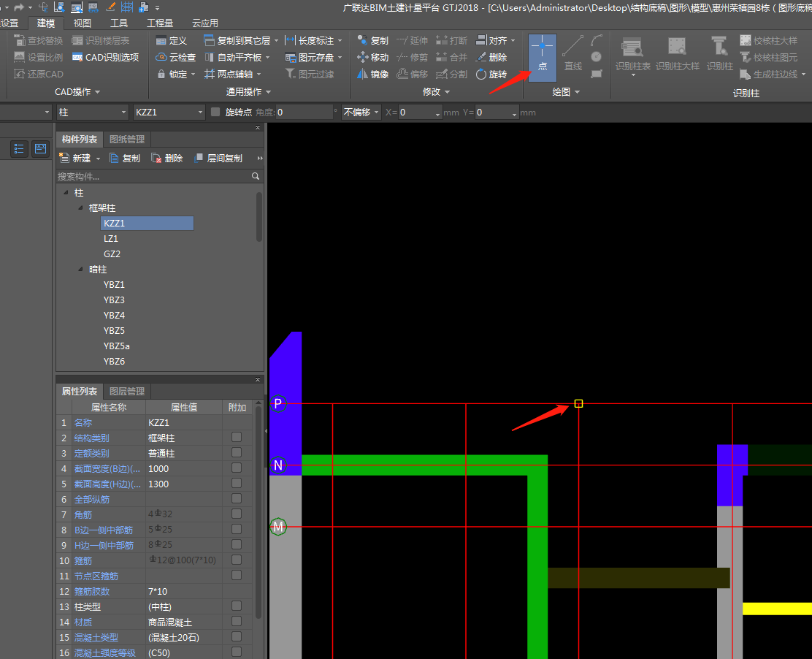The width and height of the screenshot is (812, 659).
Task: Check 附加 box for 角筋 row
Action: (x=237, y=514)
